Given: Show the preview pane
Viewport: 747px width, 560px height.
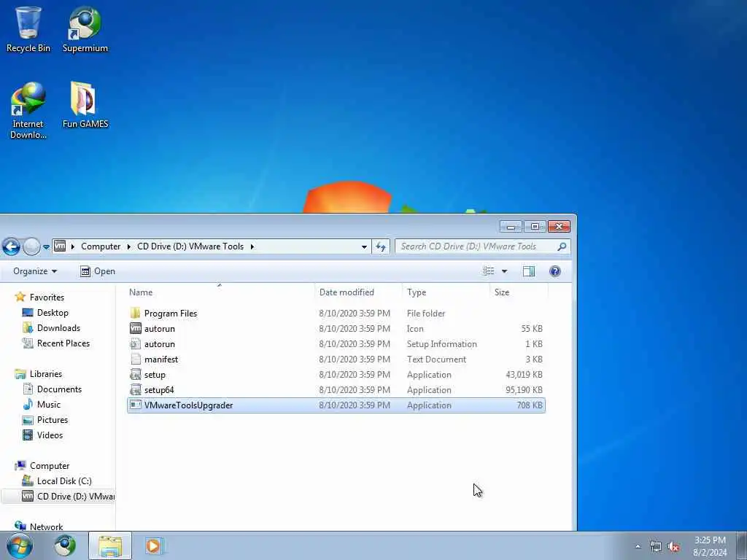Looking at the screenshot, I should (x=529, y=271).
